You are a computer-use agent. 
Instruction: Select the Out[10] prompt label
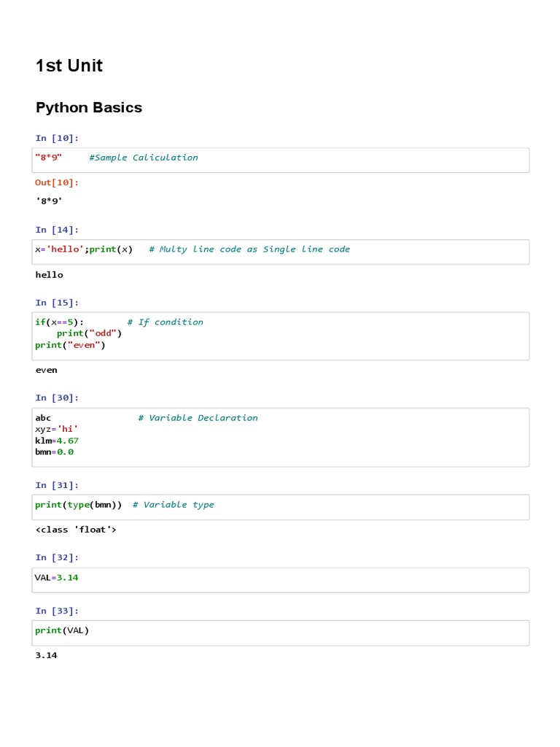tap(57, 182)
